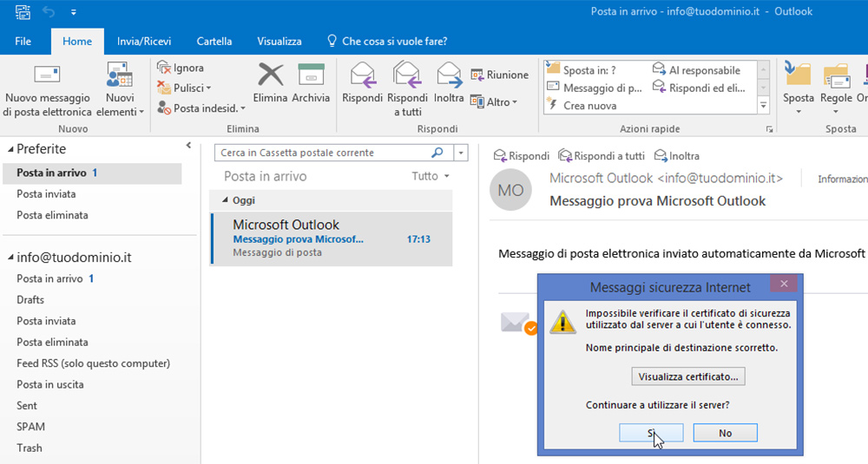Viewport: 868px width, 464px height.
Task: Click Che cosa si vuole fare? box
Action: click(x=387, y=42)
